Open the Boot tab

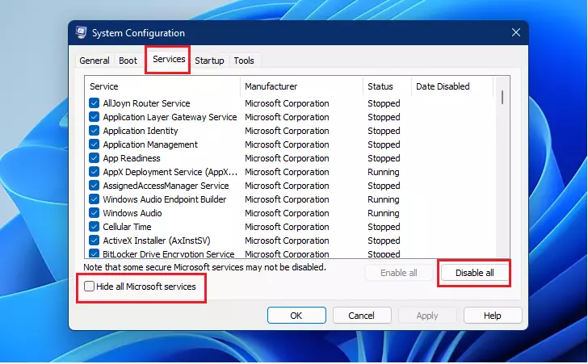(x=128, y=61)
